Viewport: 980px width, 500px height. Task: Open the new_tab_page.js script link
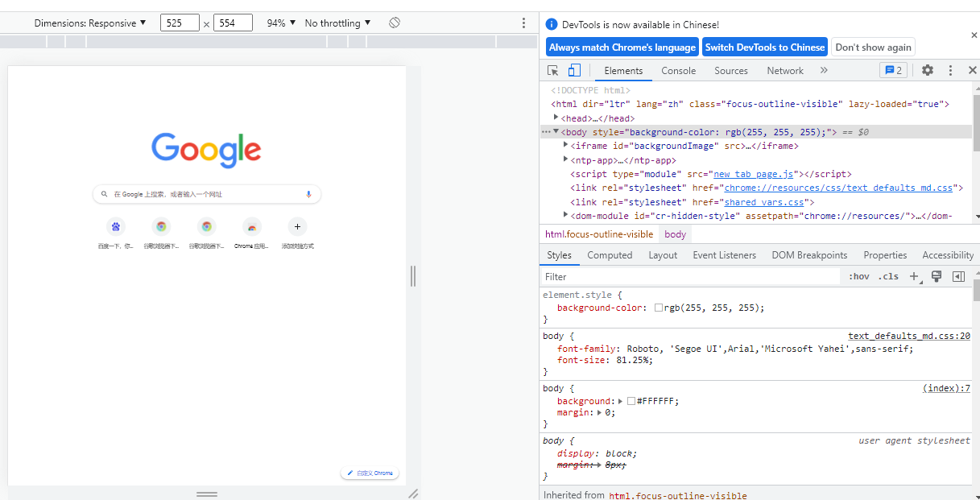[x=755, y=174]
